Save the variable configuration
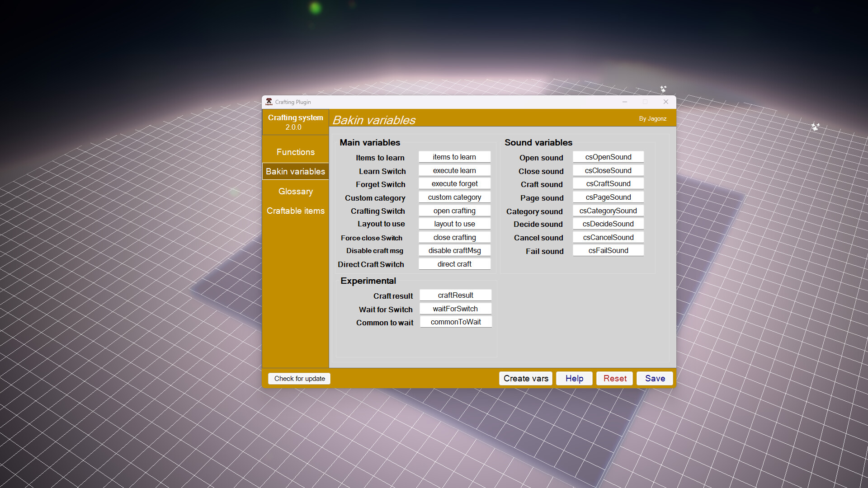Viewport: 868px width, 488px height. pos(654,378)
